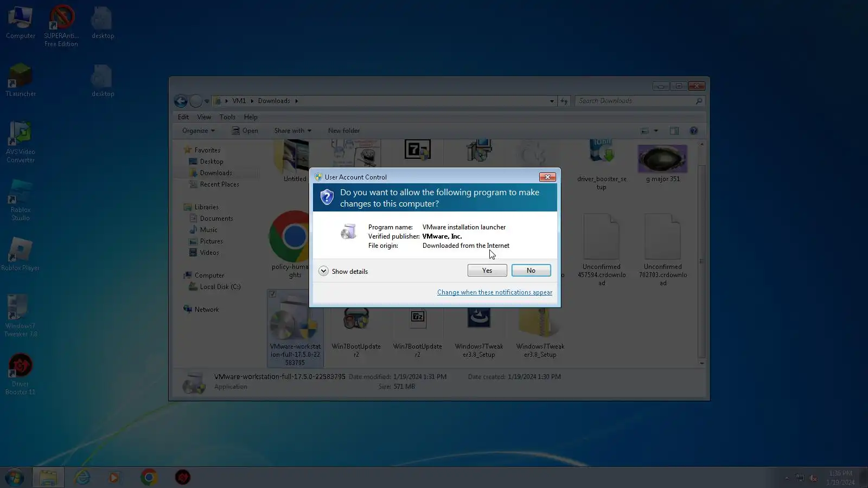Viewport: 868px width, 488px height.
Task: Open 'Change when these notifications appear' link
Action: click(x=495, y=292)
